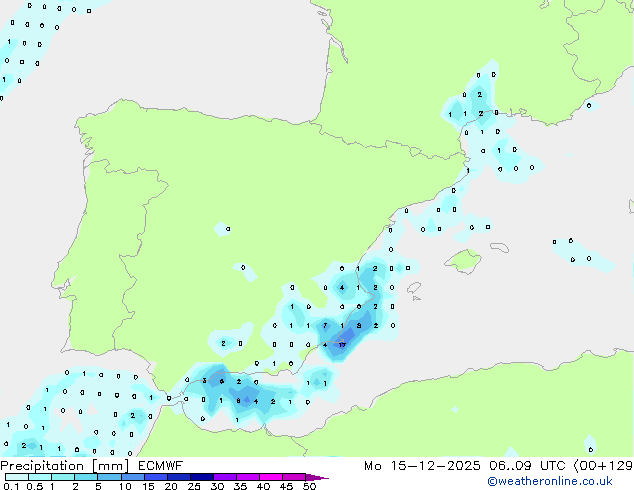The width and height of the screenshot is (634, 490).
Task: Click the '10' legend scale label
Action: tap(125, 486)
